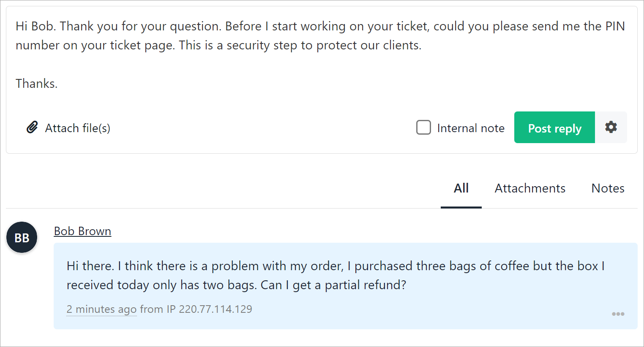The height and width of the screenshot is (347, 644).
Task: Click the BB avatar circle
Action: (x=22, y=238)
